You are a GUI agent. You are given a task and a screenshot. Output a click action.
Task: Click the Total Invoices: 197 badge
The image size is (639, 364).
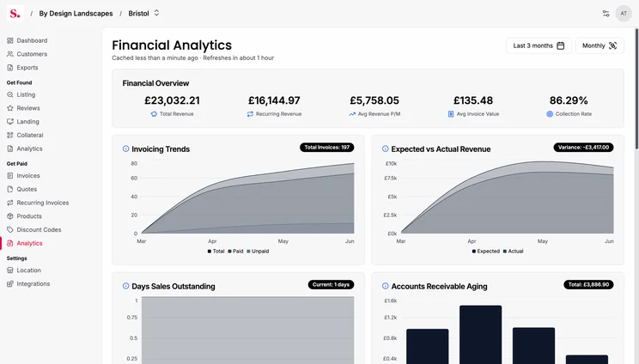[x=327, y=148]
